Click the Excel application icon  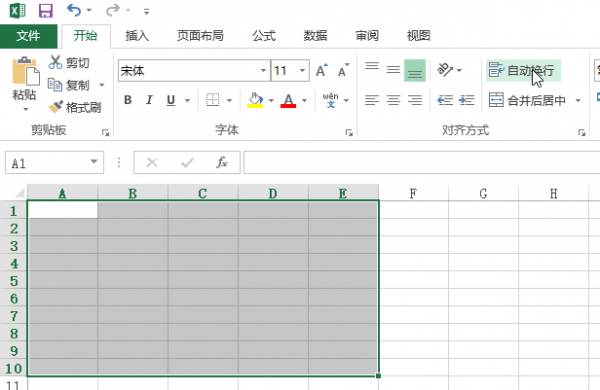click(18, 10)
